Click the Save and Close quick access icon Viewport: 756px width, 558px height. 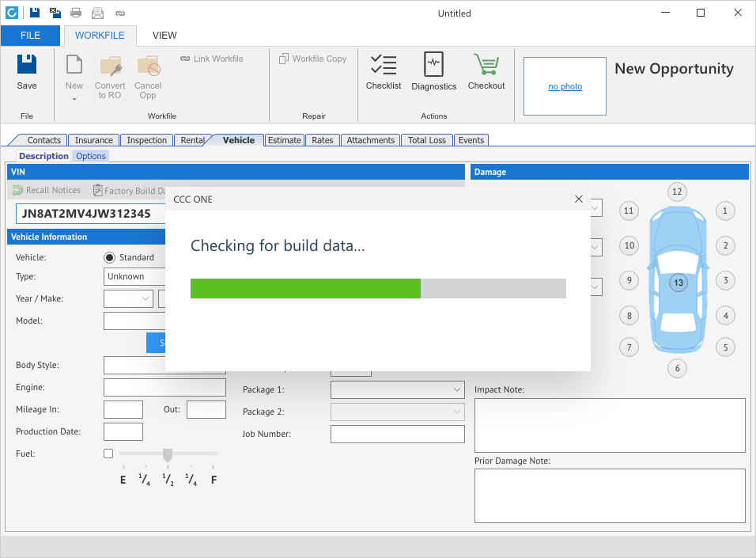point(55,13)
